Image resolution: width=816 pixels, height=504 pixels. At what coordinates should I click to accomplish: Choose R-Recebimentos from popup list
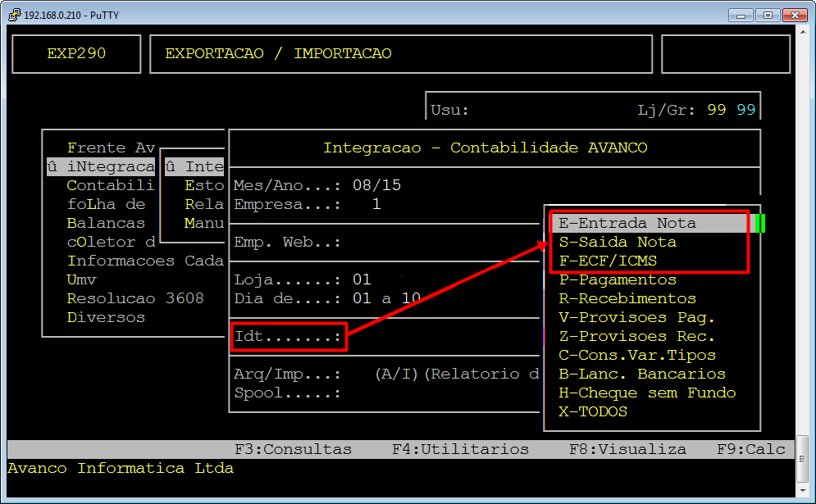click(x=627, y=298)
